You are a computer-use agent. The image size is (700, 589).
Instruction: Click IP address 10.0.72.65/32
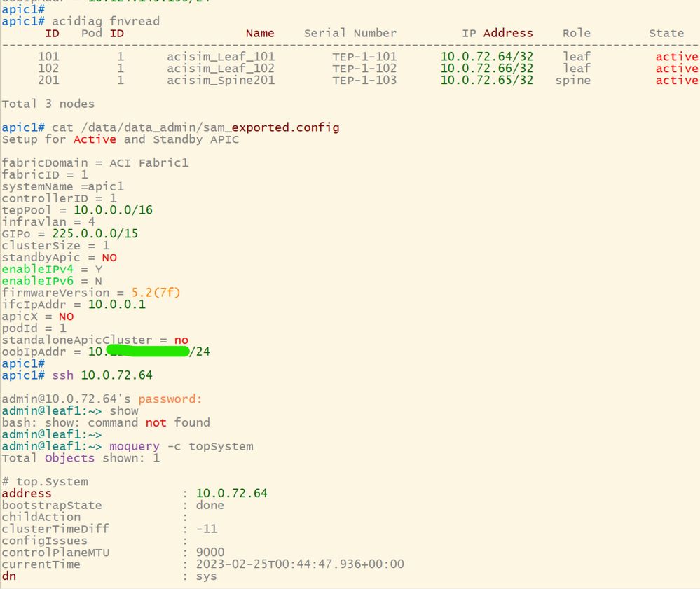(x=486, y=80)
